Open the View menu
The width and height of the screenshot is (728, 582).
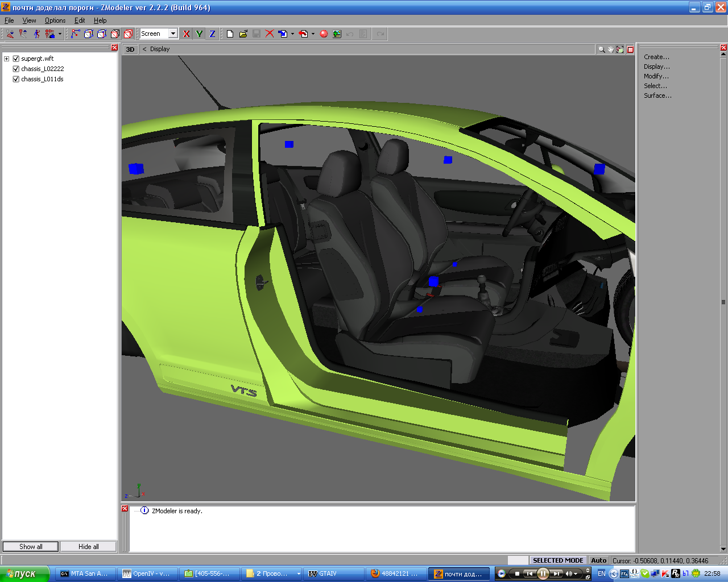click(x=29, y=20)
